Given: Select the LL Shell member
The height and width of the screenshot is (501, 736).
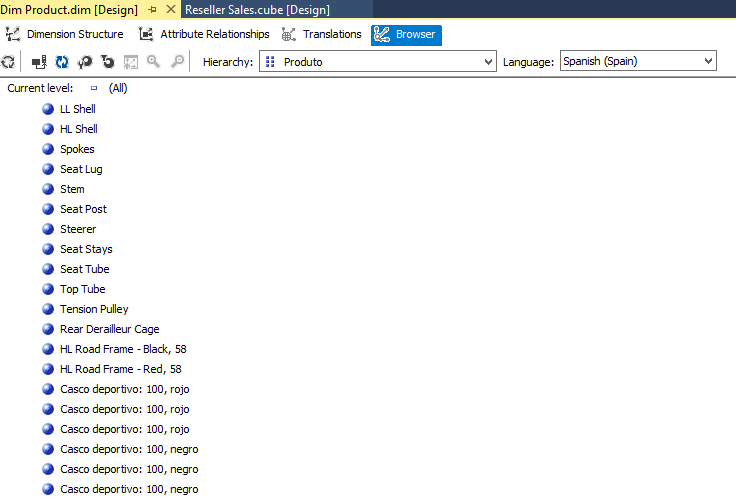Looking at the screenshot, I should point(78,109).
